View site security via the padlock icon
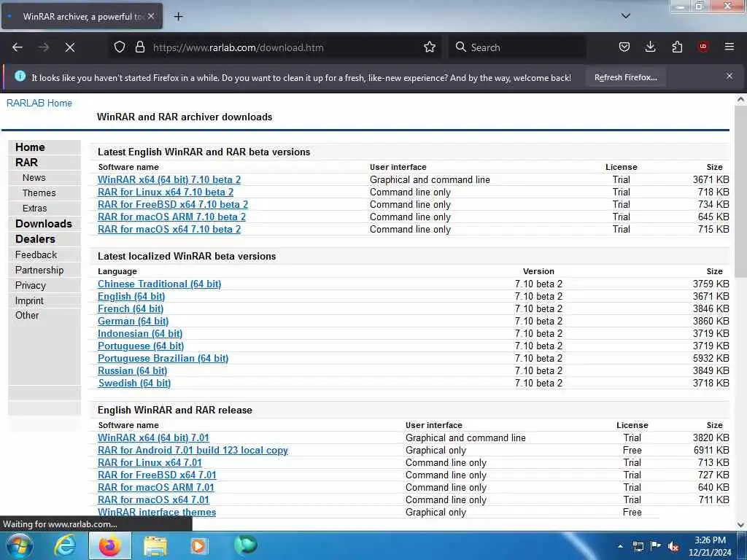747x560 pixels. [139, 47]
